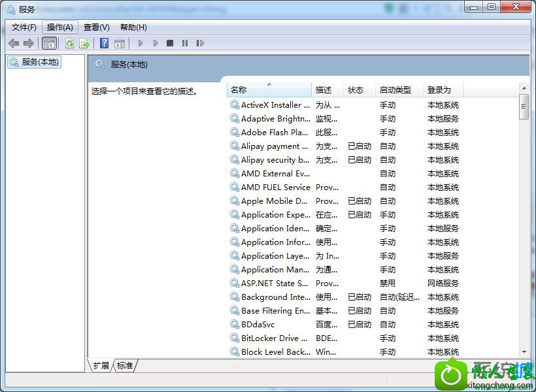Image resolution: width=536 pixels, height=392 pixels.
Task: Click the 自动(延迟... startup type cell
Action: pyautogui.click(x=399, y=297)
